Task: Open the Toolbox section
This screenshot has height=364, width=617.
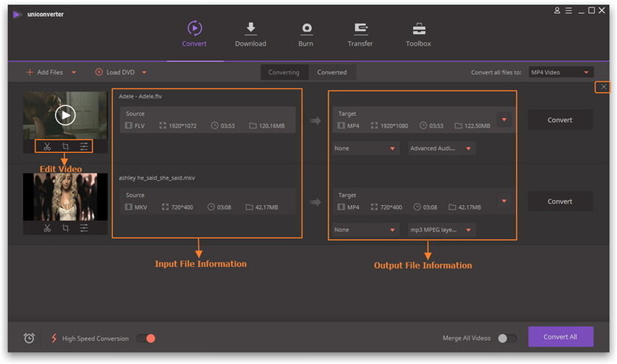Action: (x=418, y=35)
